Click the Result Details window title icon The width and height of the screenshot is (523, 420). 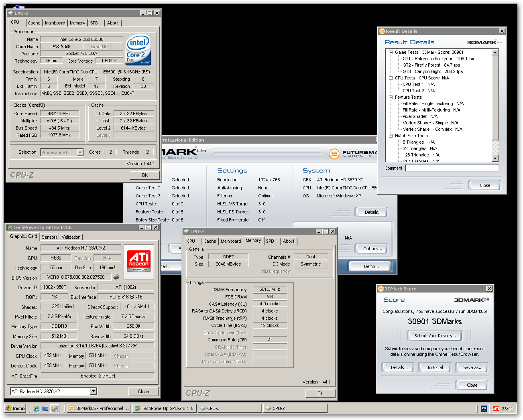click(382, 31)
